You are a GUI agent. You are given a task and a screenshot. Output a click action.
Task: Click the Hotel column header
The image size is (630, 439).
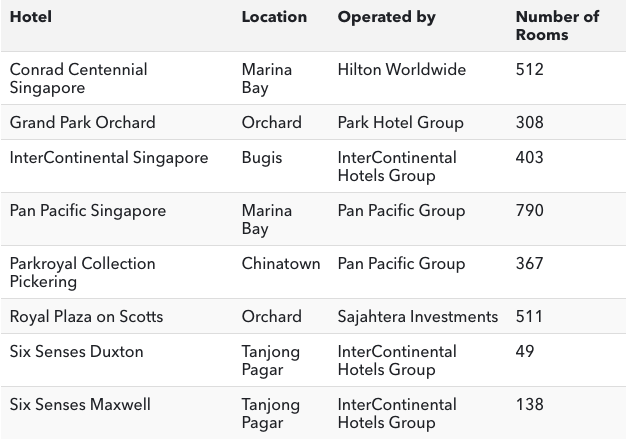coord(31,17)
